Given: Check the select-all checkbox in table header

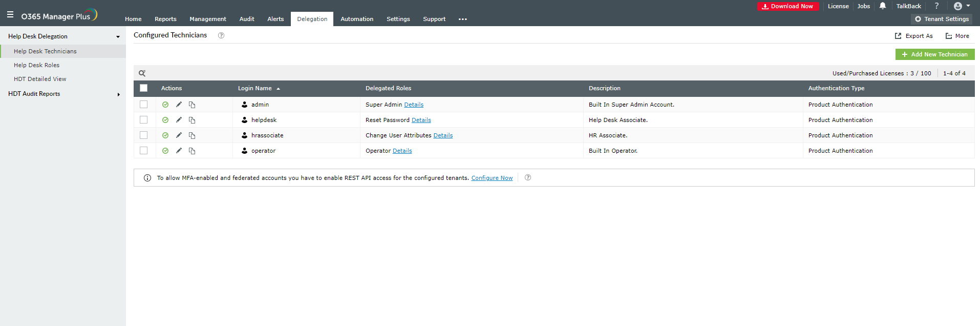Looking at the screenshot, I should point(144,88).
